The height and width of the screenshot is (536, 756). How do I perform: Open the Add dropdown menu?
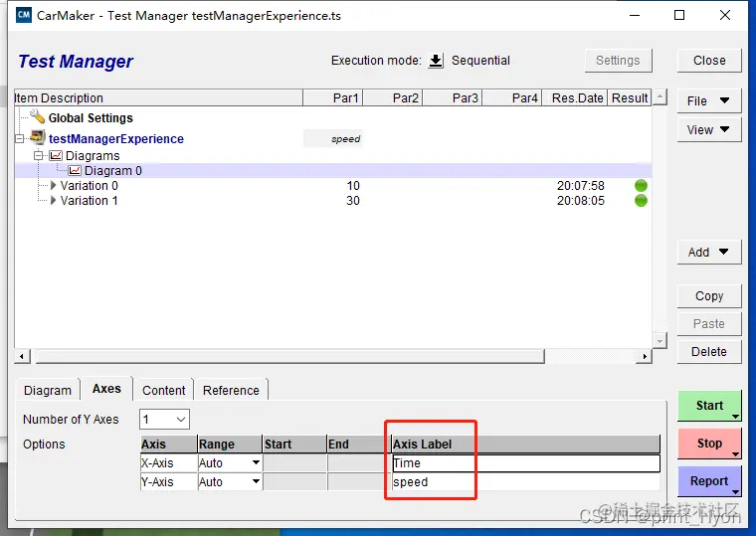tap(708, 253)
